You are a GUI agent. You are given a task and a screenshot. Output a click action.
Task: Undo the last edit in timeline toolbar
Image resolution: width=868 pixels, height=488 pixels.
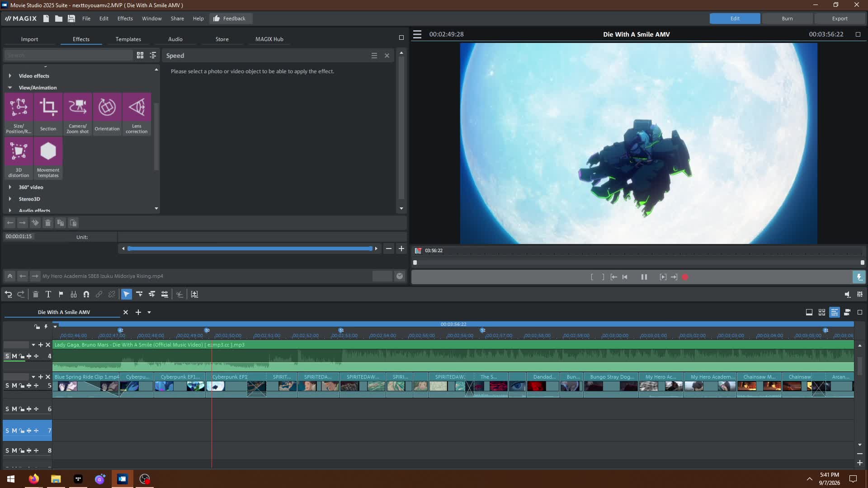tap(8, 295)
